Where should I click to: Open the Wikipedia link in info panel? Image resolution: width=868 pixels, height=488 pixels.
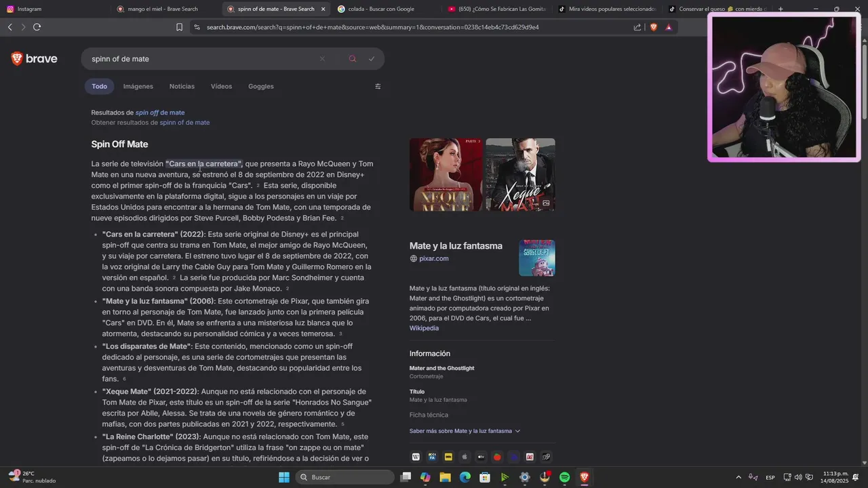point(424,328)
